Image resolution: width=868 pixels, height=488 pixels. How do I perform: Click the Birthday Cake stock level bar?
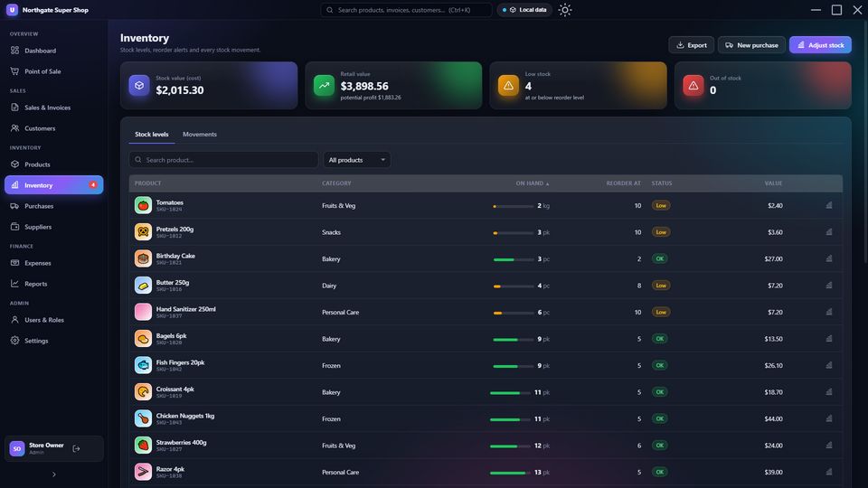(514, 259)
